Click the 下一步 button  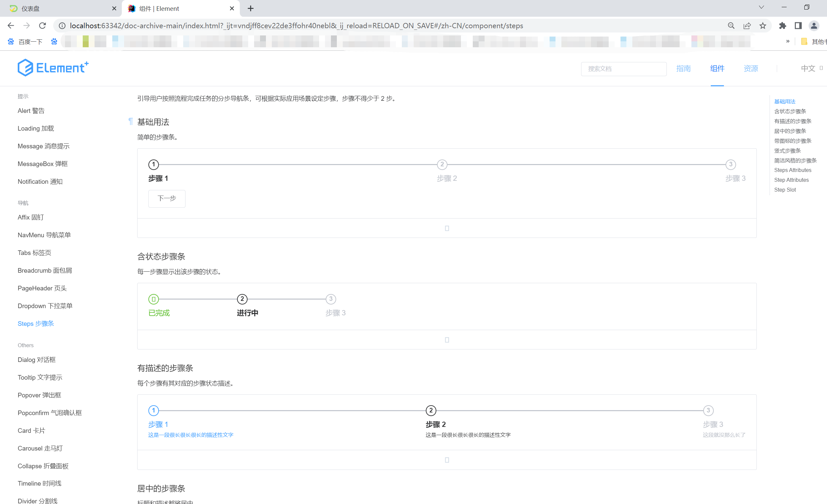[x=167, y=198]
